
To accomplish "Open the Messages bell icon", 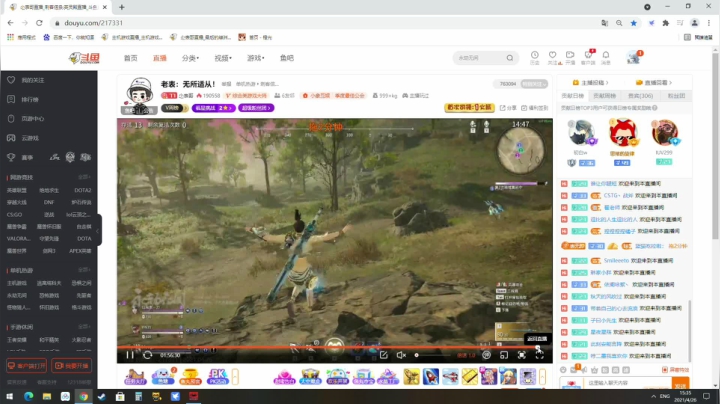I will 606,57.
